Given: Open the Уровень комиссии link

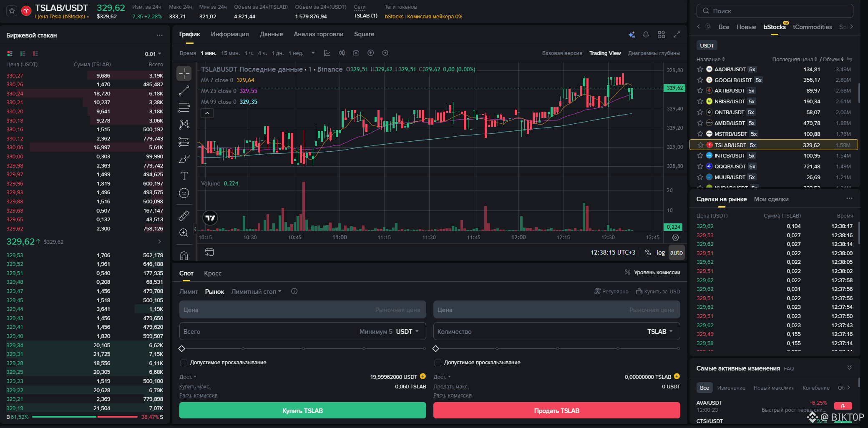Looking at the screenshot, I should [653, 273].
